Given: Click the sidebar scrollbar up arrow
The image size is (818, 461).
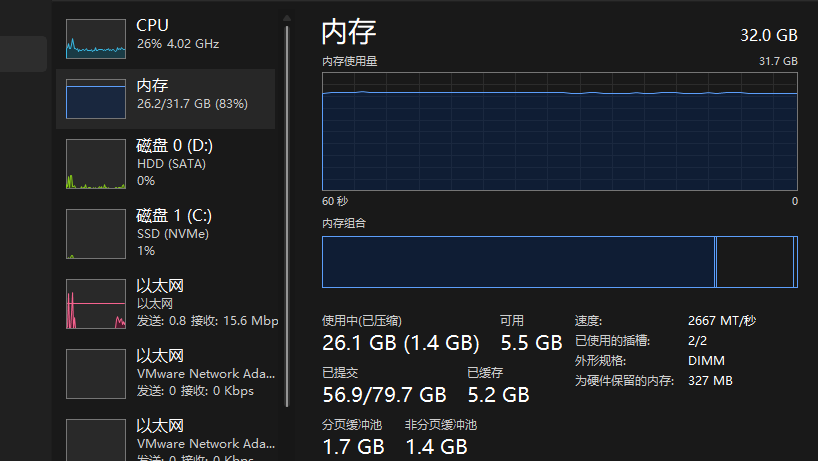Looking at the screenshot, I should [287, 18].
